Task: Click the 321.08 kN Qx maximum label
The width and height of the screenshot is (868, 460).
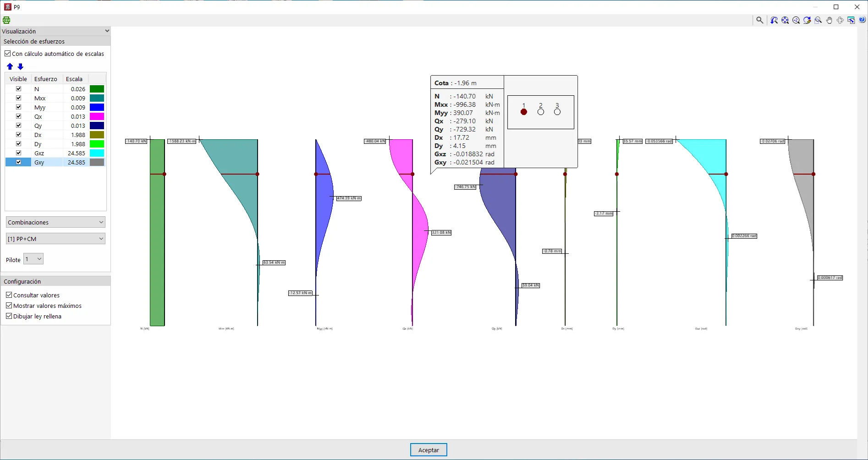Action: point(441,232)
